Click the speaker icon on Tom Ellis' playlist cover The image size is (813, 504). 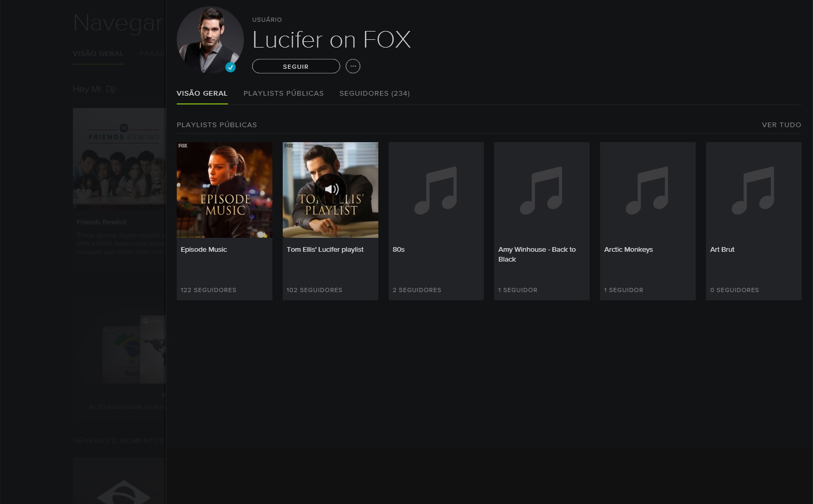pyautogui.click(x=331, y=190)
